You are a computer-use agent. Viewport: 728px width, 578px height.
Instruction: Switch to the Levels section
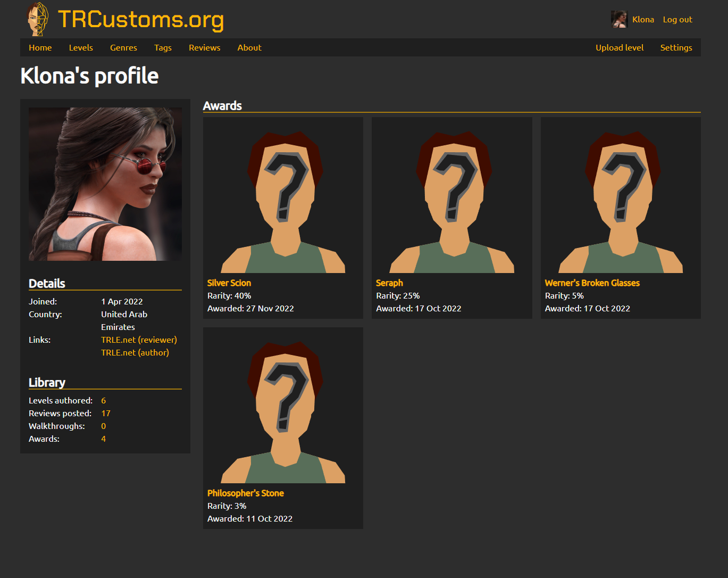tap(81, 47)
